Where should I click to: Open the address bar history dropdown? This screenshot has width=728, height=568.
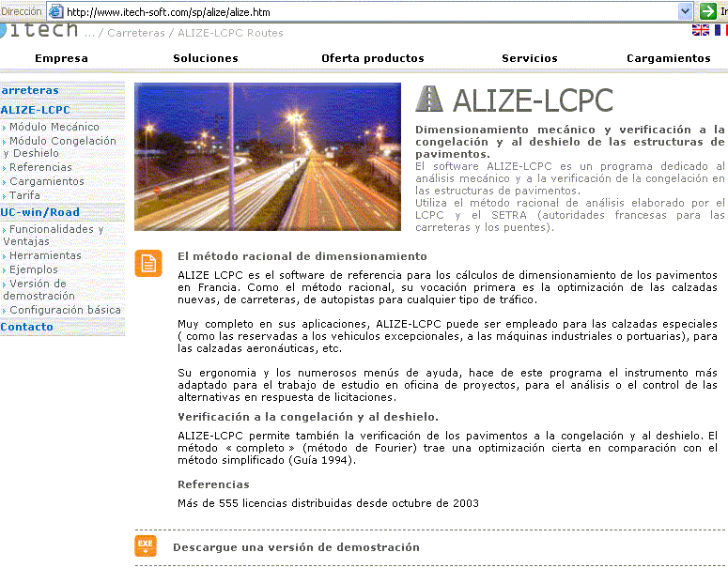point(686,11)
